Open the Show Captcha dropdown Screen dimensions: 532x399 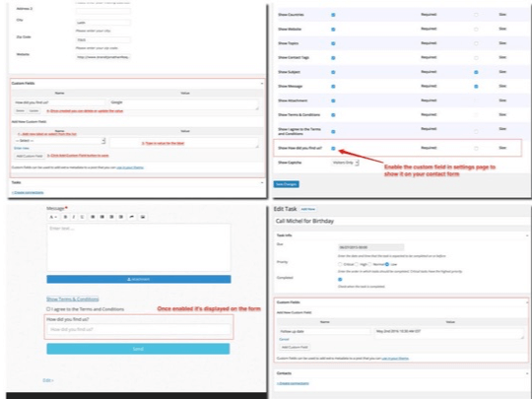pyautogui.click(x=345, y=163)
